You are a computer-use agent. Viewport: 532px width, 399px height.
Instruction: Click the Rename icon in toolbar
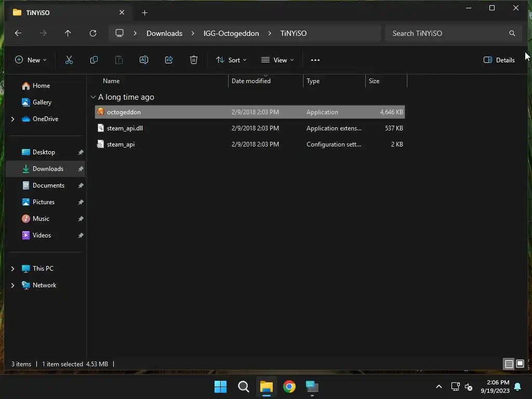pos(144,60)
